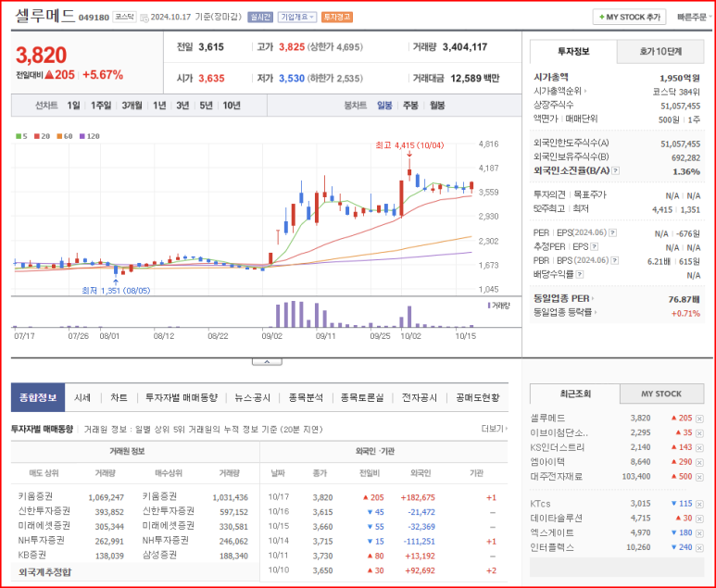Viewport: 716px width, 588px height.
Task: Open 투자자별 매매동향 tab
Action: (x=182, y=397)
